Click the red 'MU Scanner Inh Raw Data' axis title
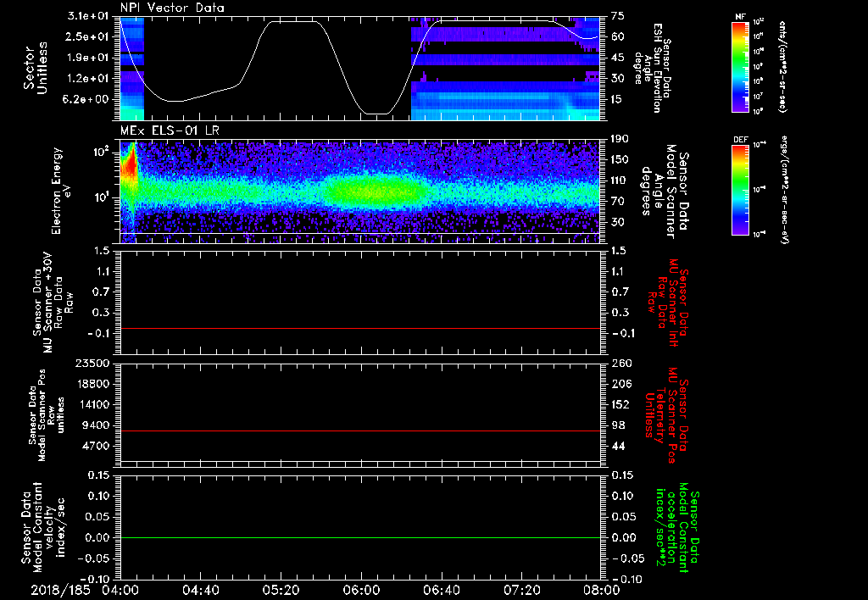The image size is (868, 600). 669,303
